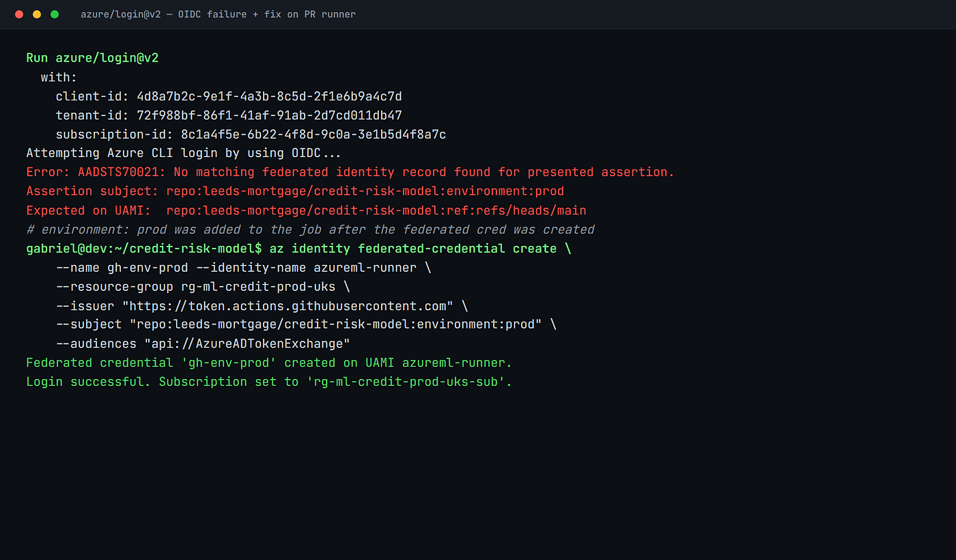Click the 'with:' line

(59, 77)
